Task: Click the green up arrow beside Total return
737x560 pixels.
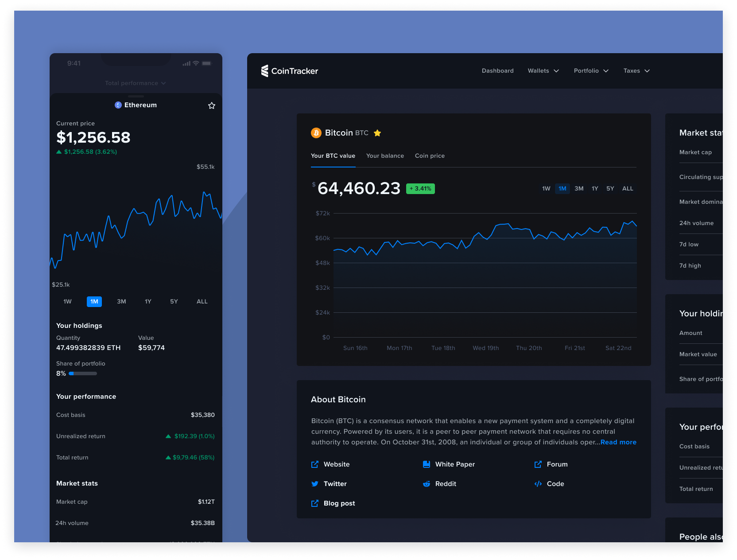Action: [168, 458]
